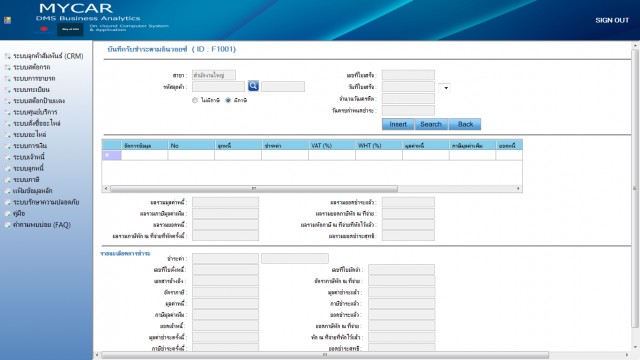Open the ระบบรักษาความปลอดภัย sidebar menu

click(x=46, y=202)
